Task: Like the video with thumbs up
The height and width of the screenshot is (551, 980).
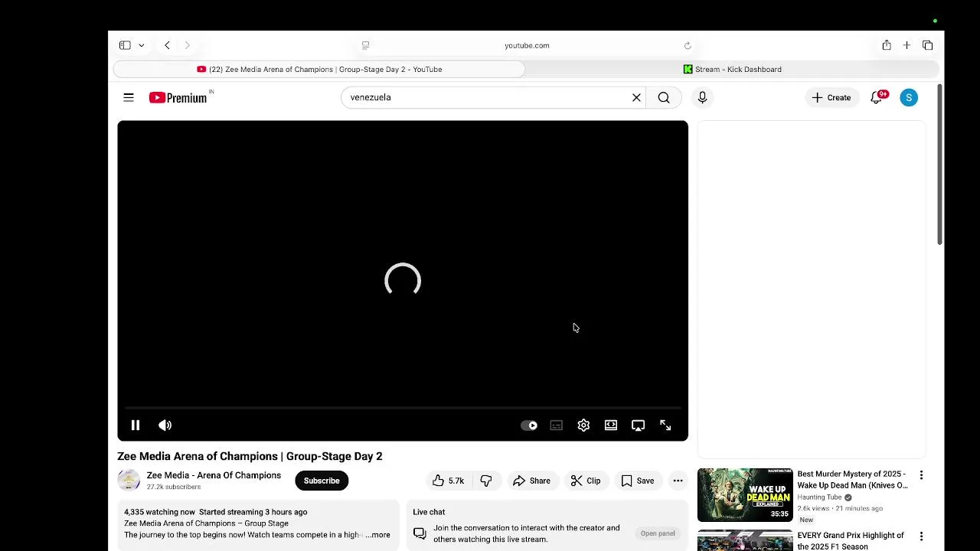Action: [x=449, y=481]
